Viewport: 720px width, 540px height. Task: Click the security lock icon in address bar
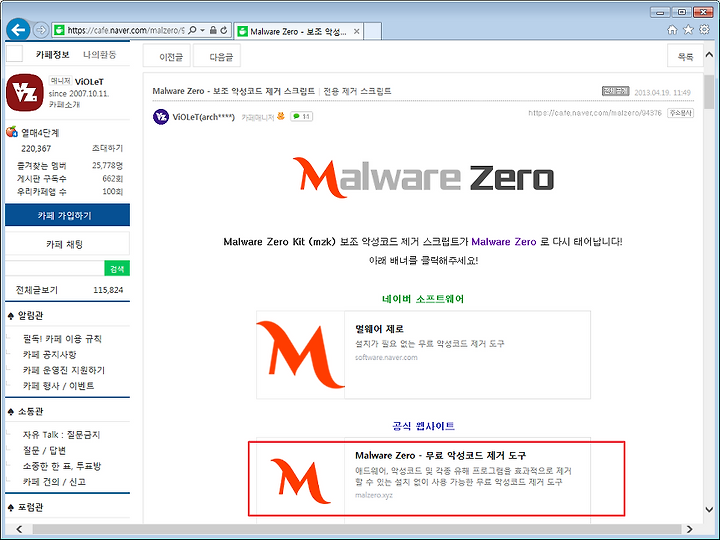tap(213, 30)
